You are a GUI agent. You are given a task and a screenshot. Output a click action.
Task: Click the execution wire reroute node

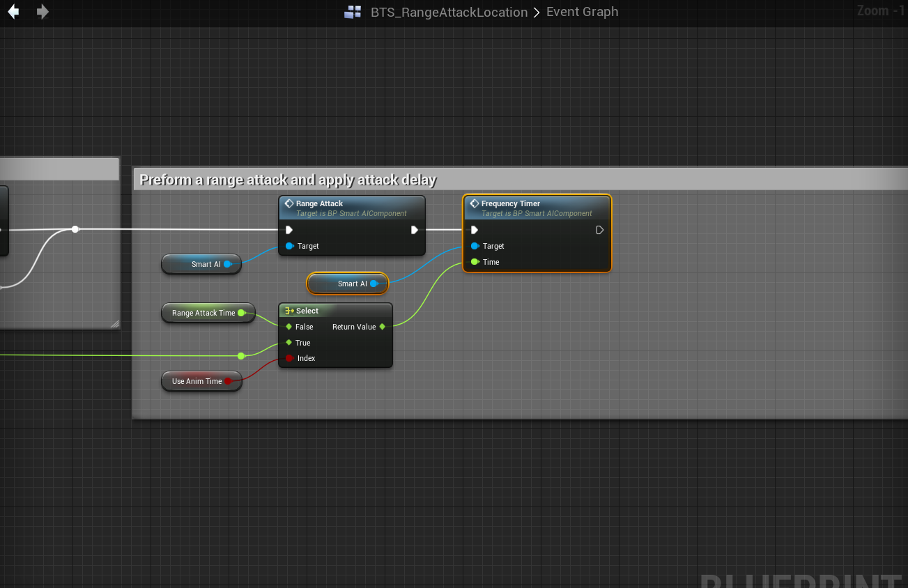pyautogui.click(x=75, y=229)
